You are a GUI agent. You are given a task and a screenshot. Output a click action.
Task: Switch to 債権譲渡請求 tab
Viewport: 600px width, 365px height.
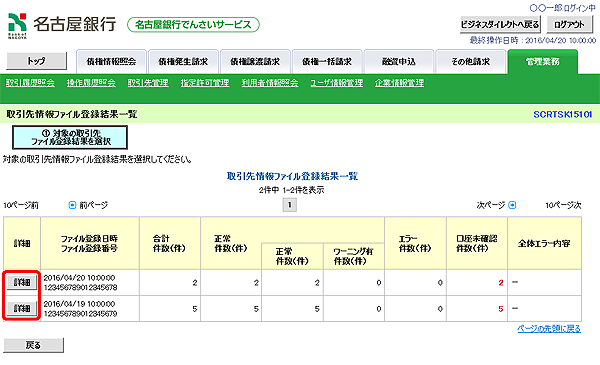pyautogui.click(x=255, y=62)
